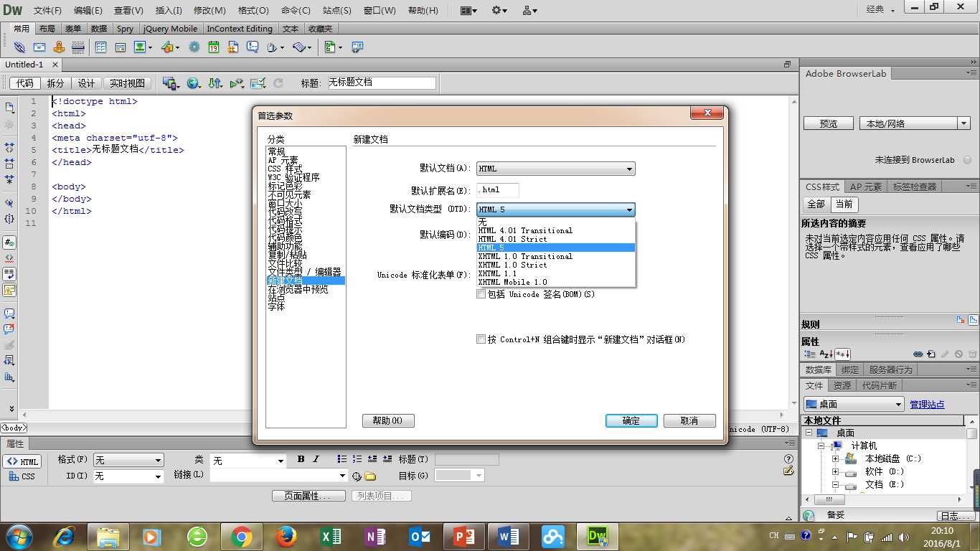The height and width of the screenshot is (551, 980).
Task: Open W3C validation icon
Action: click(237, 83)
